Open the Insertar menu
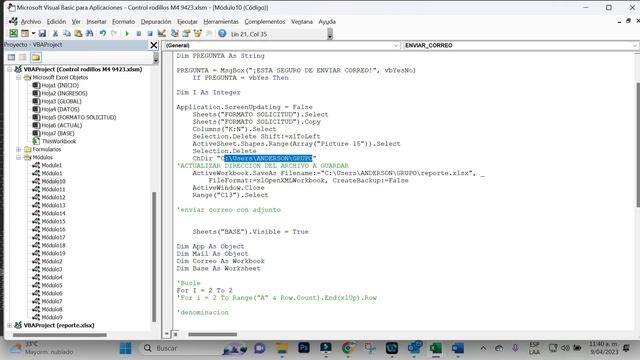 click(x=96, y=22)
